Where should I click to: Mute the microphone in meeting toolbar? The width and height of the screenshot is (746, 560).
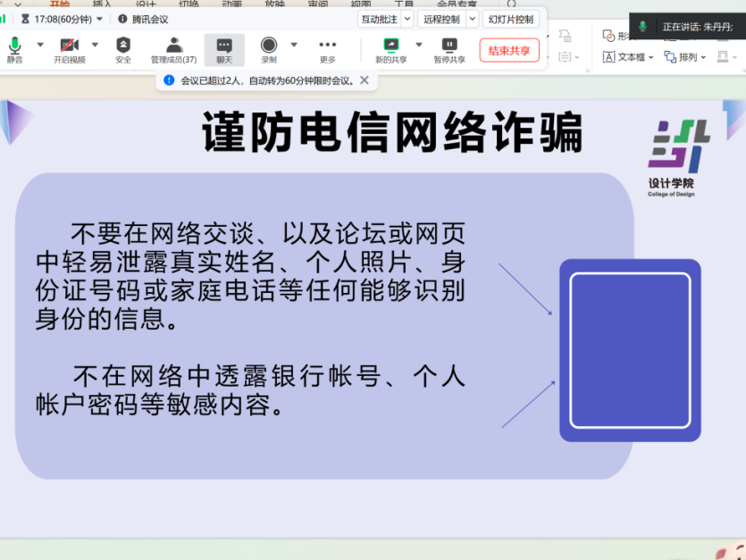(x=14, y=49)
